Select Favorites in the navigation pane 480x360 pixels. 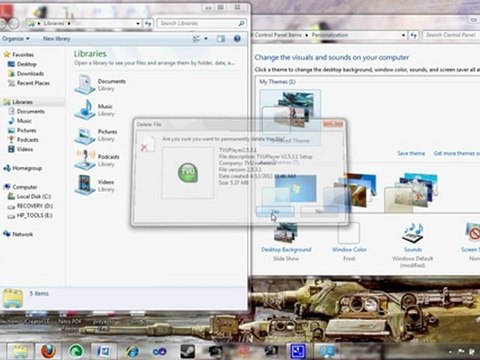[x=23, y=55]
